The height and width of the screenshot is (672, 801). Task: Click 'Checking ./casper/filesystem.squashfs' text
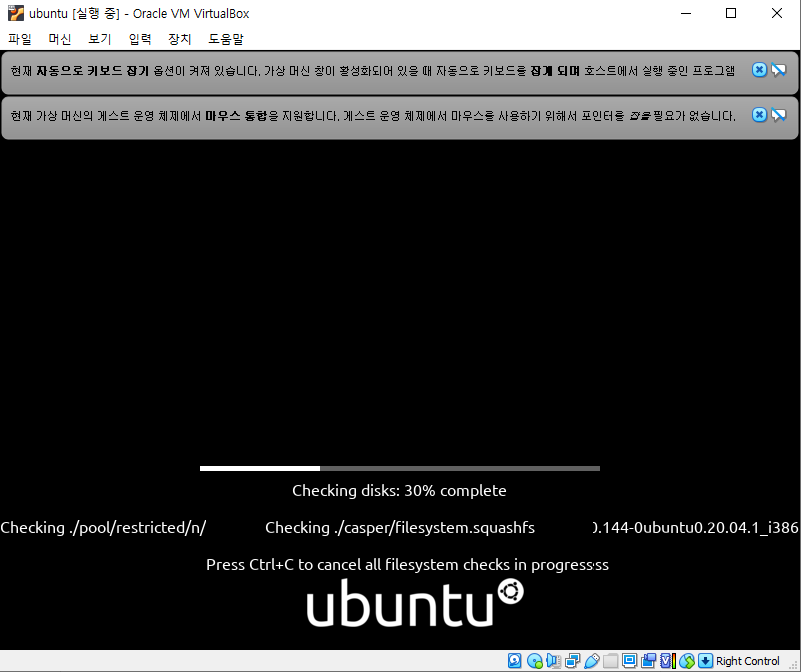pos(400,527)
